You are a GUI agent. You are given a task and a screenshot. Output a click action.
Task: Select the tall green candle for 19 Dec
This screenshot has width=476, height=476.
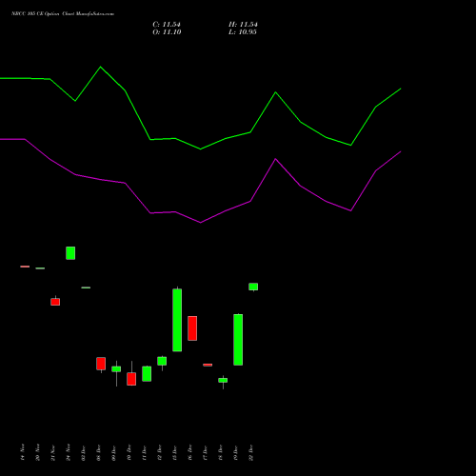(x=238, y=340)
